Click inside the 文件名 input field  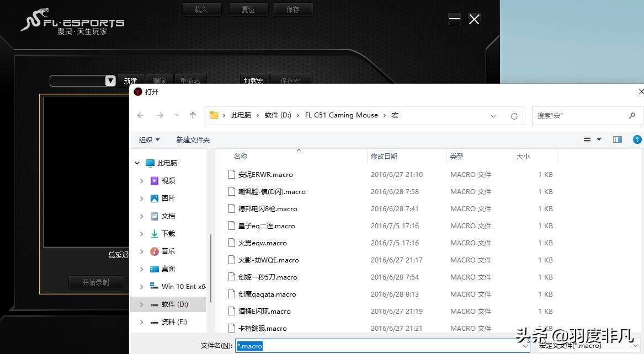pos(381,346)
